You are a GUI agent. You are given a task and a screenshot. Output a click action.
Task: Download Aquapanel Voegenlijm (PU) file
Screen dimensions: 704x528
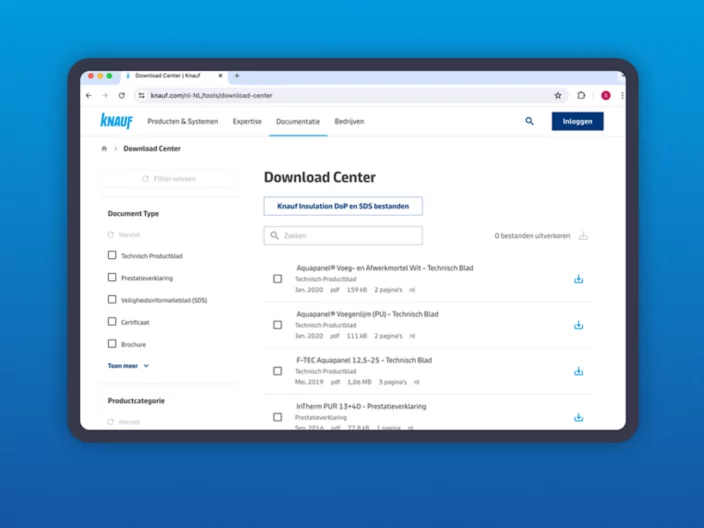(578, 325)
